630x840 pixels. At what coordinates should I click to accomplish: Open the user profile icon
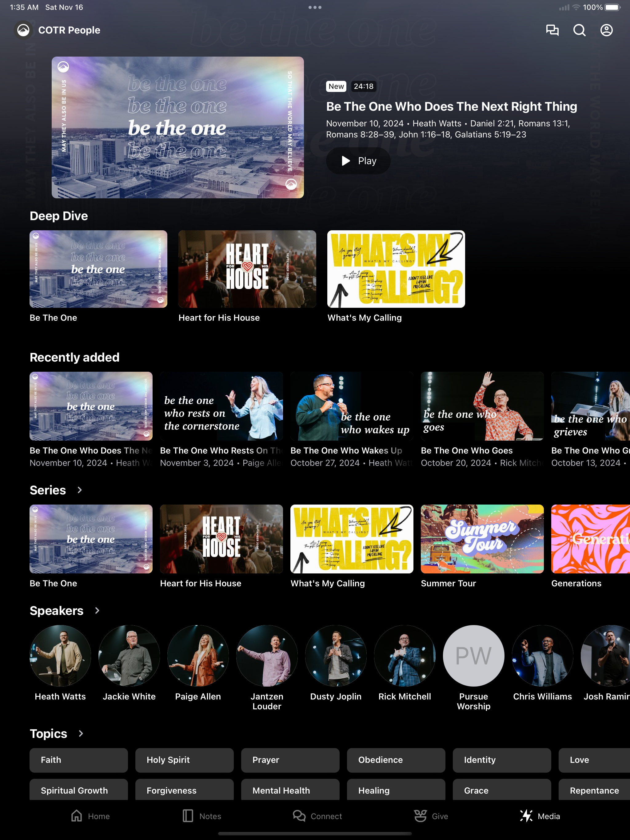pos(606,30)
